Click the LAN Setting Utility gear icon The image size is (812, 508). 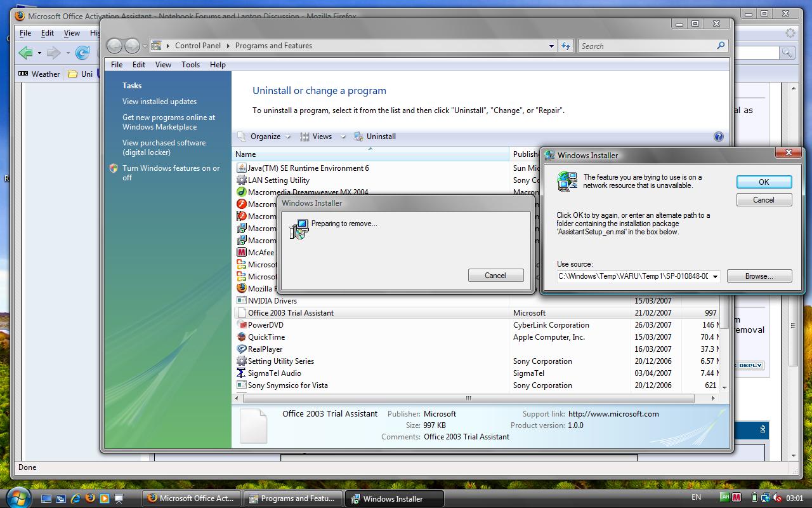point(241,180)
